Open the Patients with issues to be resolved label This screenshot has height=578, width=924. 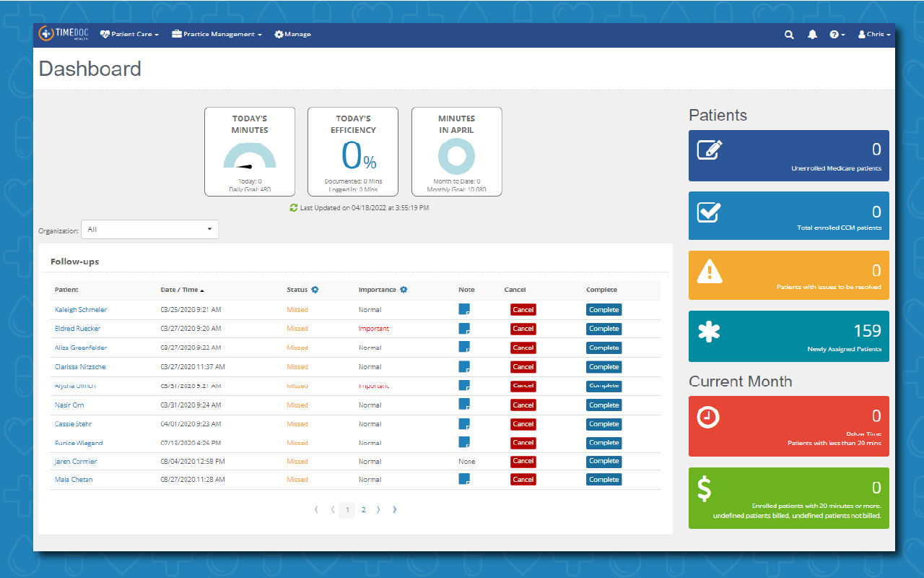829,287
